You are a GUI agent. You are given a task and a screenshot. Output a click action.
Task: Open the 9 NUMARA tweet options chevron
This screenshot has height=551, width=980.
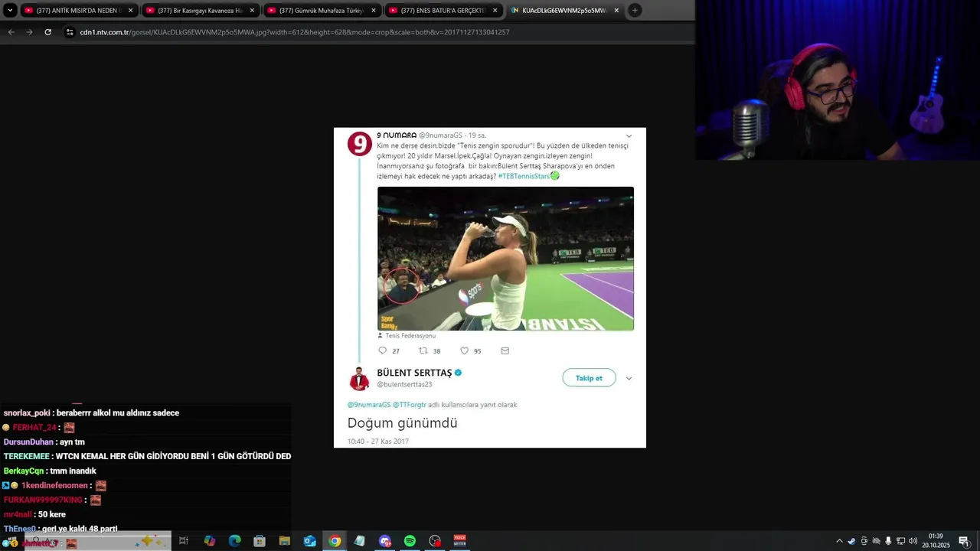tap(629, 136)
